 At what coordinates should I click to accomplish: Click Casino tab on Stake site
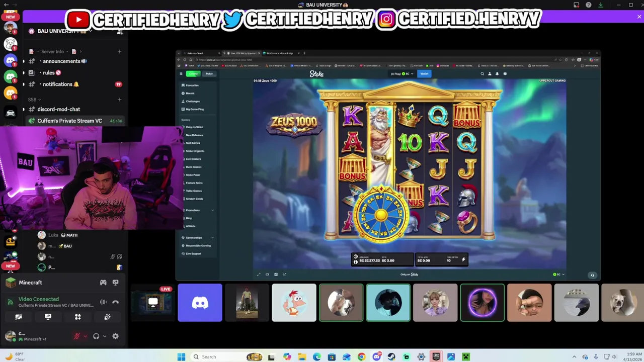tap(193, 74)
